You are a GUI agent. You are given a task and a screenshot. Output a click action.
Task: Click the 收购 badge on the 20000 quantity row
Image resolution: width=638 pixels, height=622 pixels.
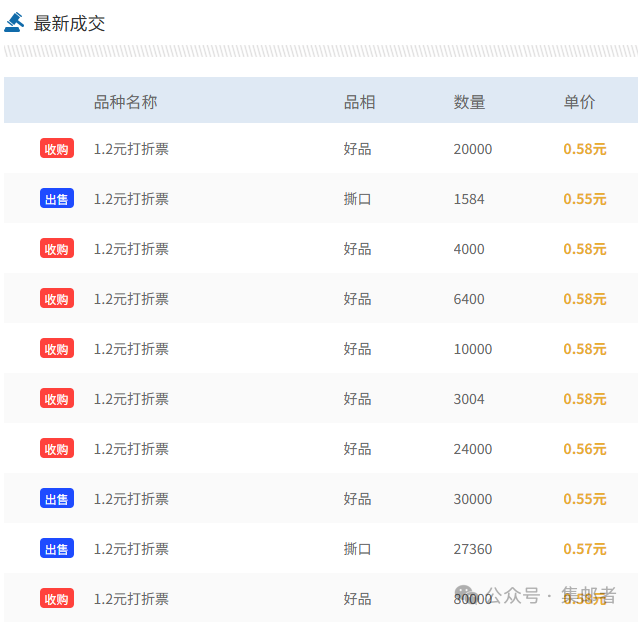[57, 148]
